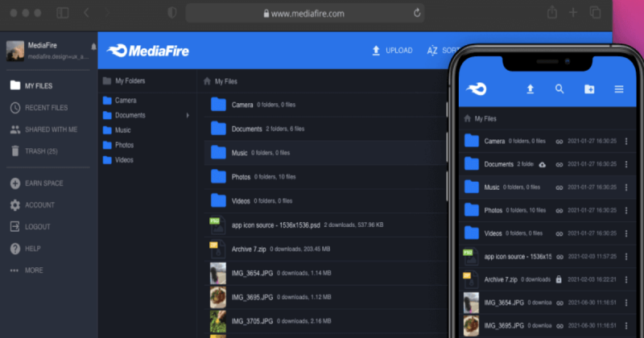This screenshot has width=644, height=338.
Task: Open the three-dot menu for Photos on the phone
Action: (626, 210)
